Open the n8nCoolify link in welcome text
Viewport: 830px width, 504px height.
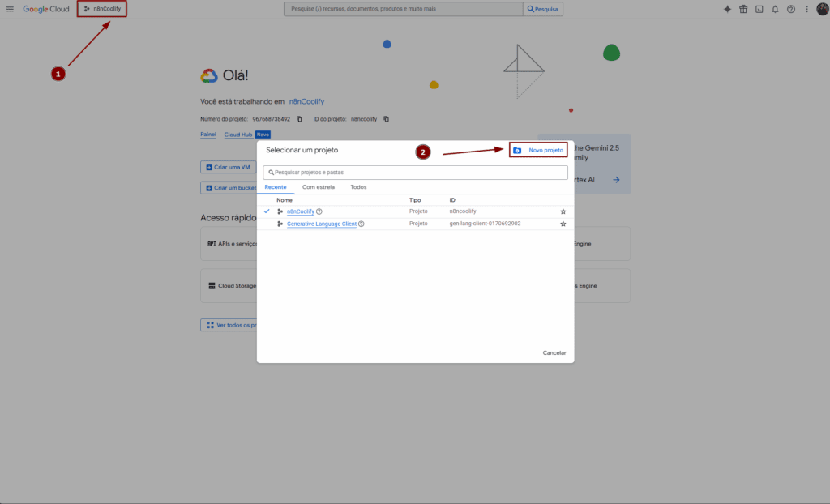coord(306,101)
